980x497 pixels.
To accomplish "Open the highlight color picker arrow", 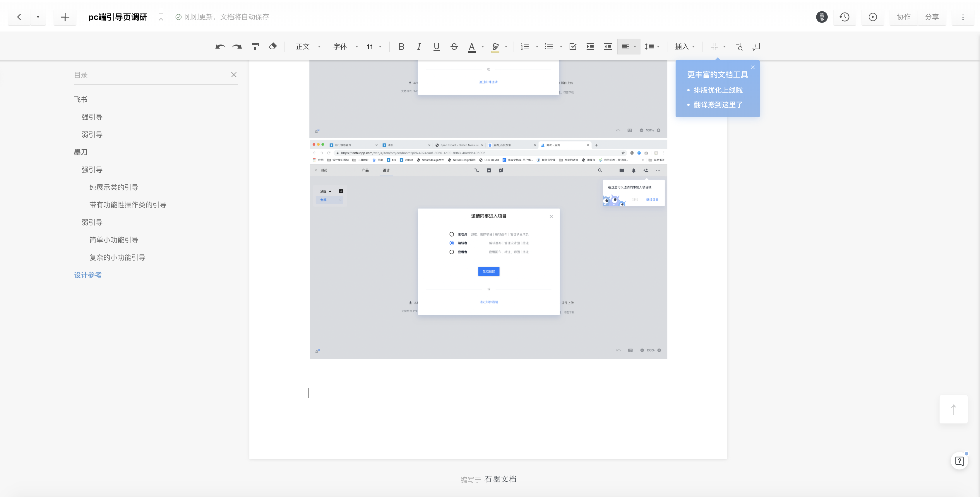I will 506,47.
